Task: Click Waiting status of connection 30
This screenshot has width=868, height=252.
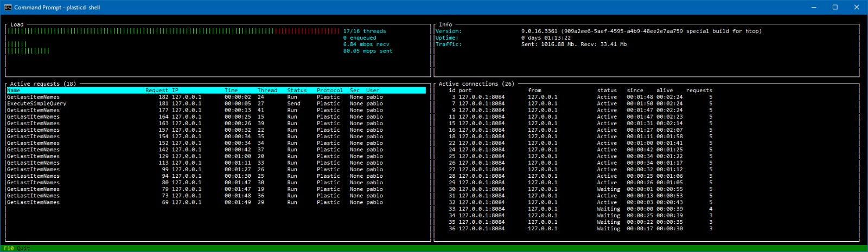Action: [609, 189]
